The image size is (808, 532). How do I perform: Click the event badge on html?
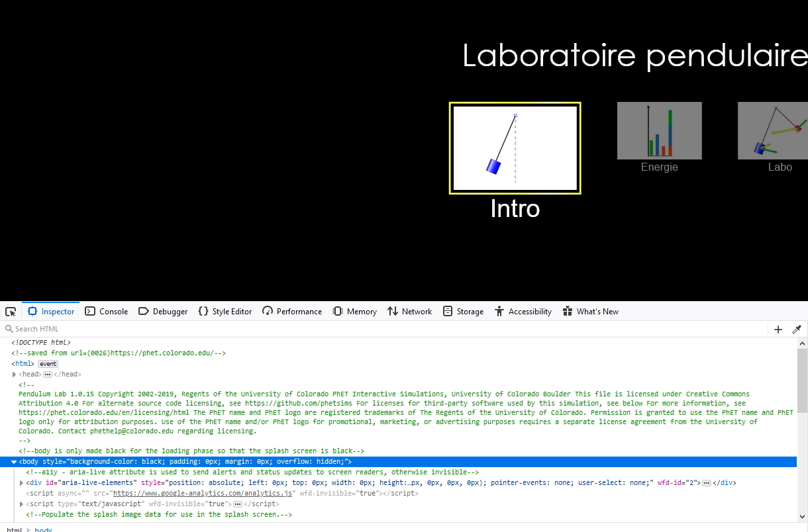[48, 364]
